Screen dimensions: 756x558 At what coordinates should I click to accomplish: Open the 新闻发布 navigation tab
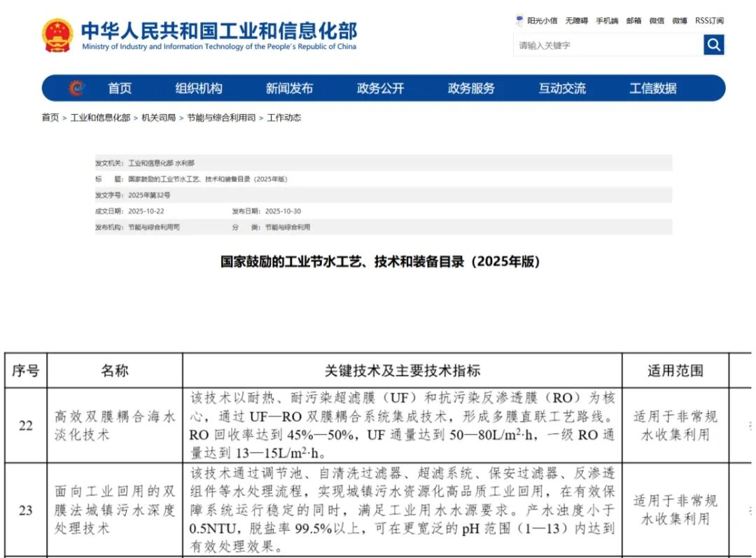tap(289, 88)
